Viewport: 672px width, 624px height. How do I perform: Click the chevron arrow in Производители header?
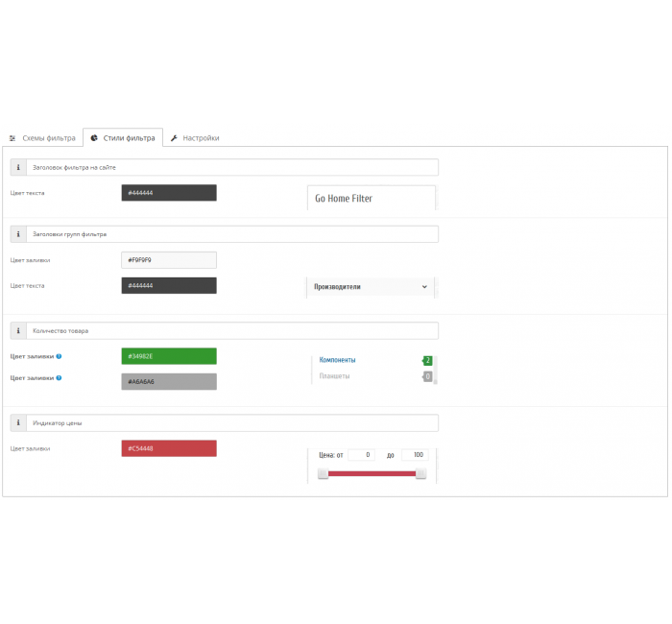coord(424,287)
